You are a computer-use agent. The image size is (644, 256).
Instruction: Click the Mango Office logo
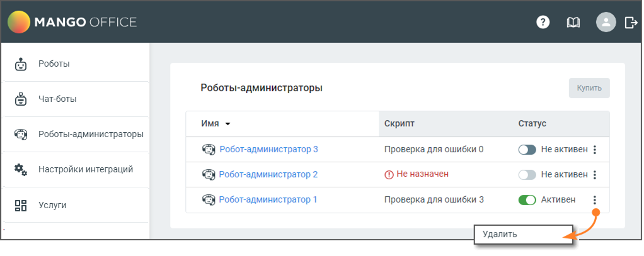[x=72, y=22]
